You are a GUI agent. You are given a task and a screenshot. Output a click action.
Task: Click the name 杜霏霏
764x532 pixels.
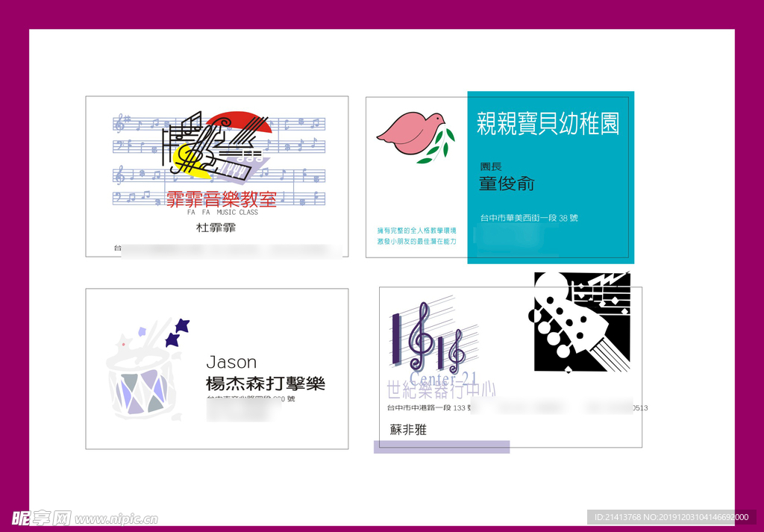point(216,228)
